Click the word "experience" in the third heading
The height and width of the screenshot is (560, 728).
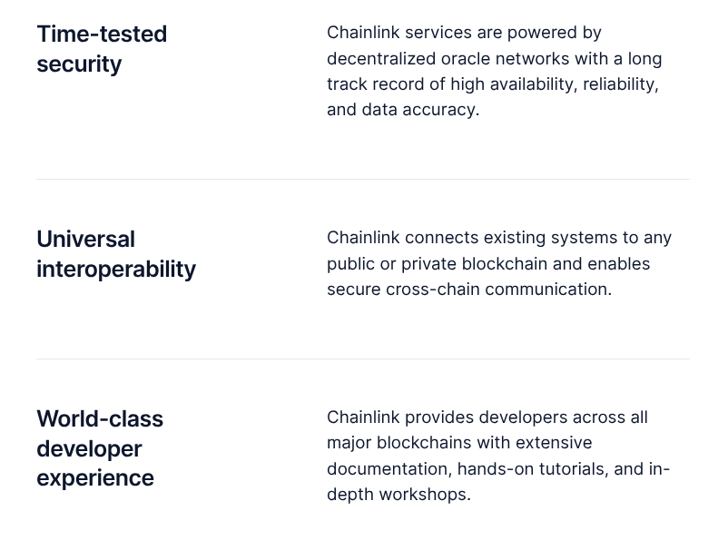(95, 478)
